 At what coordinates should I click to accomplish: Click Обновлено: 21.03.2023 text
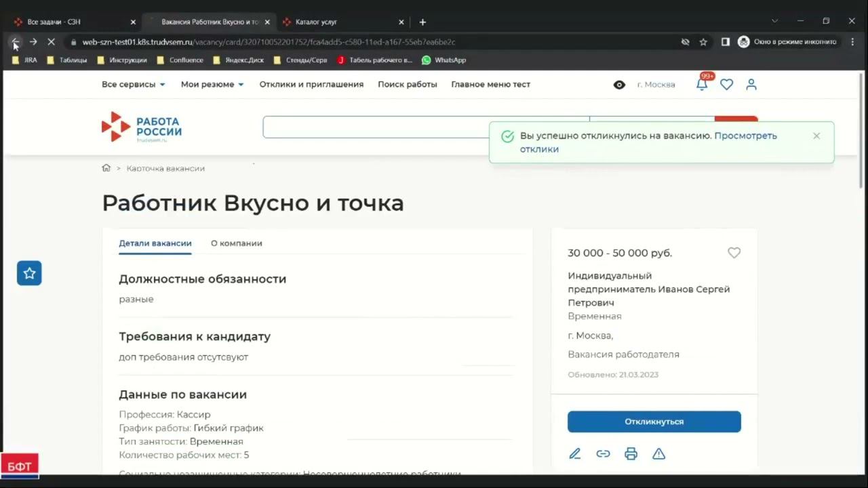[613, 375]
